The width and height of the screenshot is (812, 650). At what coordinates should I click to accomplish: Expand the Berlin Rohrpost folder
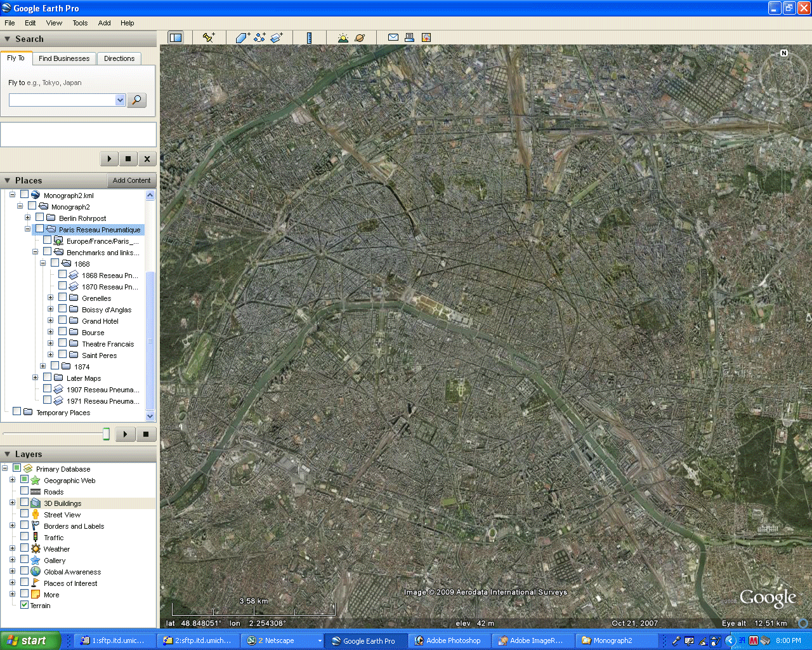[27, 218]
